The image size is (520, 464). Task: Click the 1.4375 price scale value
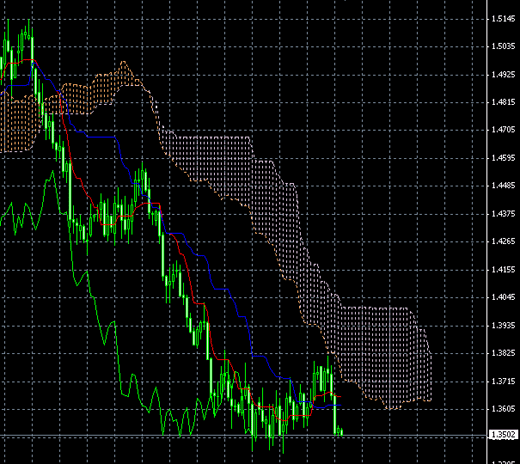click(504, 213)
